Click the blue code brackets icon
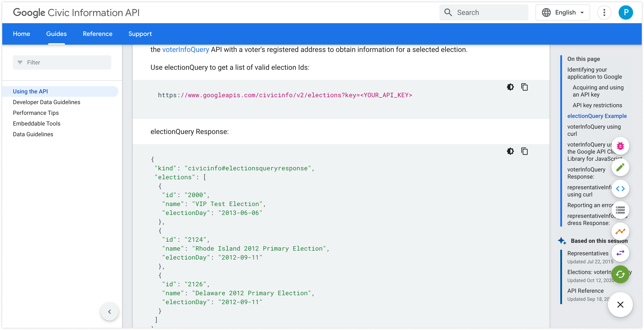 click(x=620, y=189)
